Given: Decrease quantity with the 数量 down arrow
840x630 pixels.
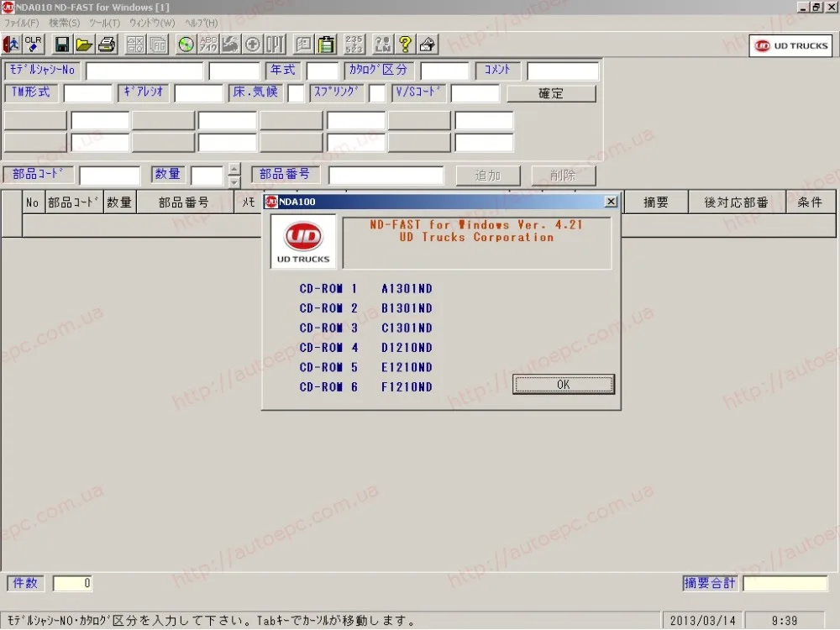Looking at the screenshot, I should tap(234, 182).
